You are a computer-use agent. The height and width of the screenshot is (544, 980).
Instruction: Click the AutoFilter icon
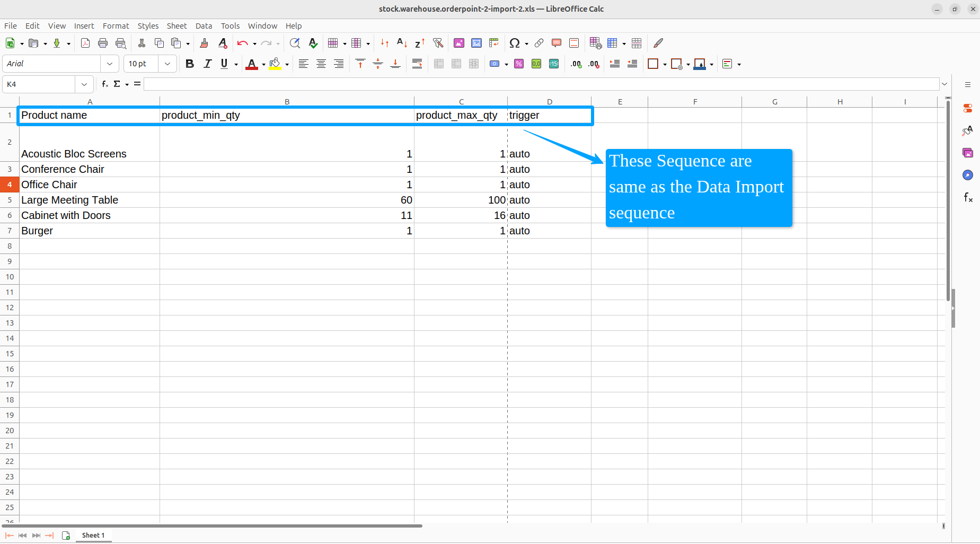438,43
